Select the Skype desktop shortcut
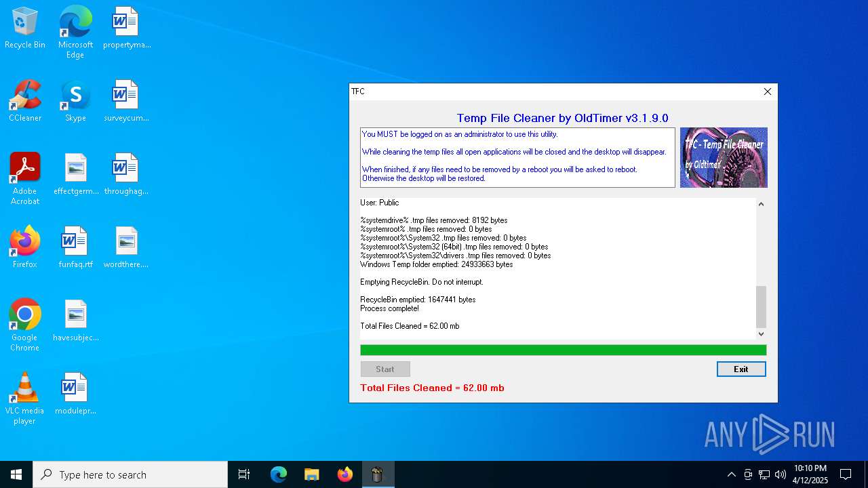 [75, 101]
